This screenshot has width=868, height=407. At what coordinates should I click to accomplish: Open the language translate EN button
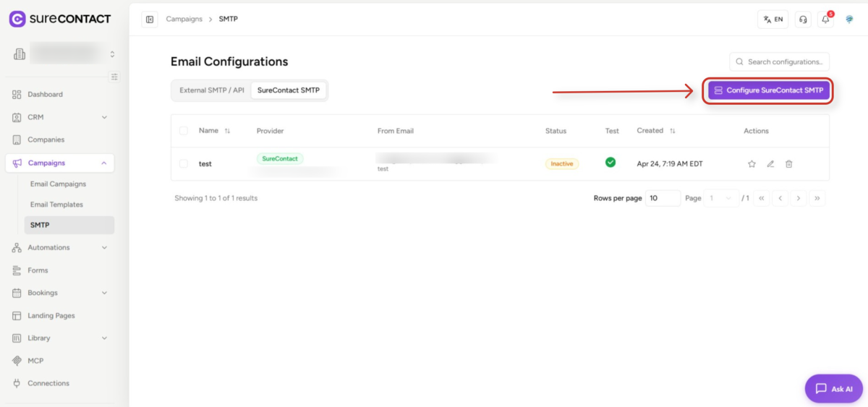773,20
